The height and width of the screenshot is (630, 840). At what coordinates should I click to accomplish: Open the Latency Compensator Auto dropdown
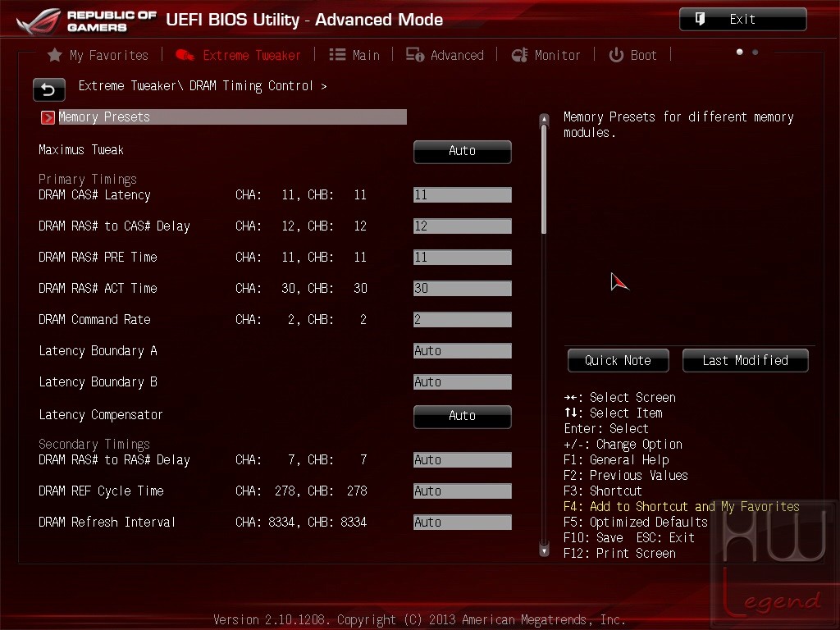pyautogui.click(x=463, y=416)
